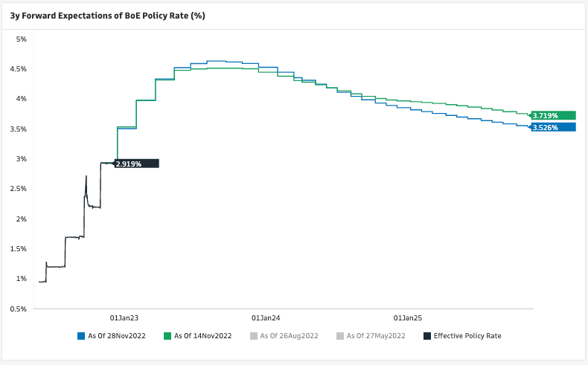Click the green swatch for 14Nov2022 series
This screenshot has height=365, width=588.
(167, 336)
